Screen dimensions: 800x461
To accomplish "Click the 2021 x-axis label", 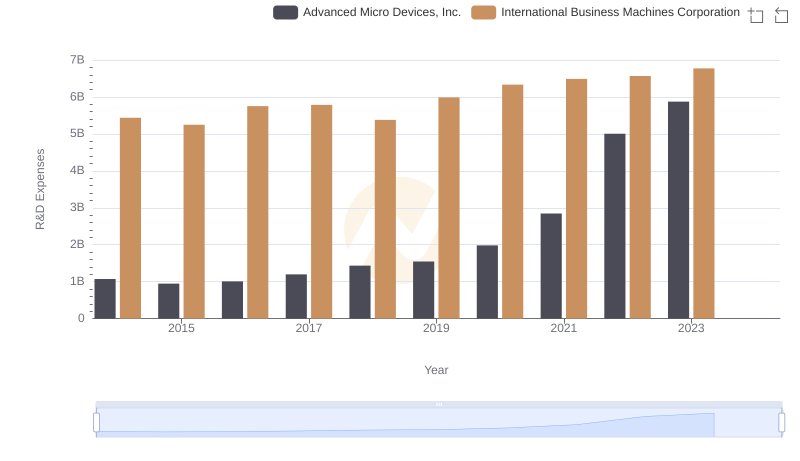I will click(564, 328).
